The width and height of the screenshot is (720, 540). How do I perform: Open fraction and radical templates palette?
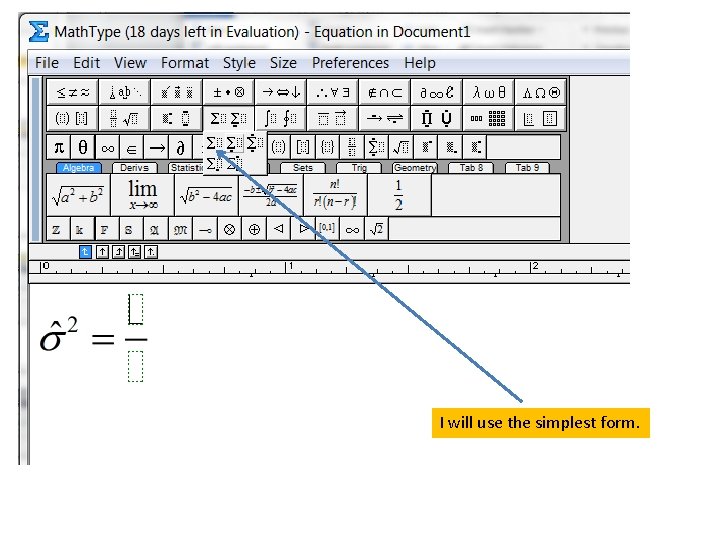(124, 118)
